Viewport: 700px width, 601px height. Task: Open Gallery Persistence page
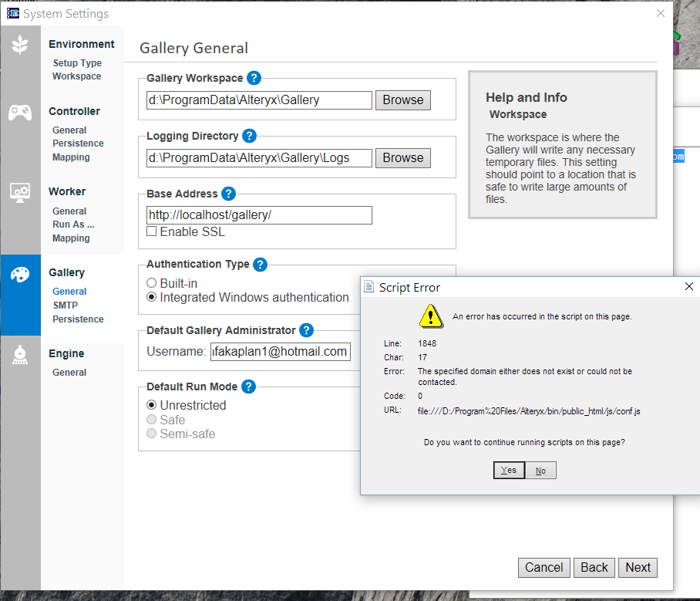click(x=78, y=319)
